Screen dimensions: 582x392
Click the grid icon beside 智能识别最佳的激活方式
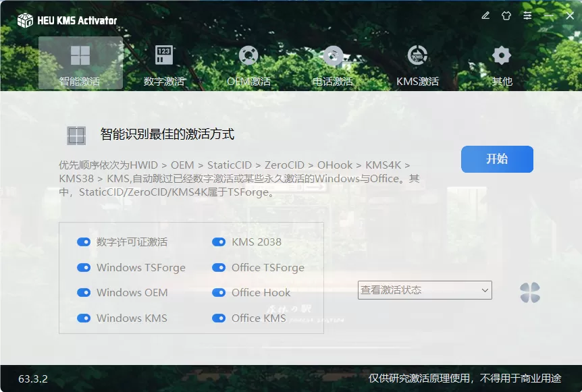click(x=76, y=135)
